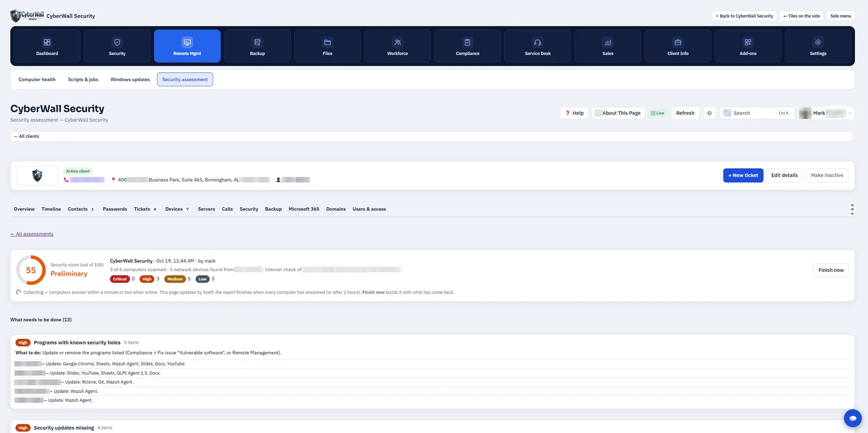Switch to Tiles on the side layout
The height and width of the screenshot is (433, 868).
point(801,16)
